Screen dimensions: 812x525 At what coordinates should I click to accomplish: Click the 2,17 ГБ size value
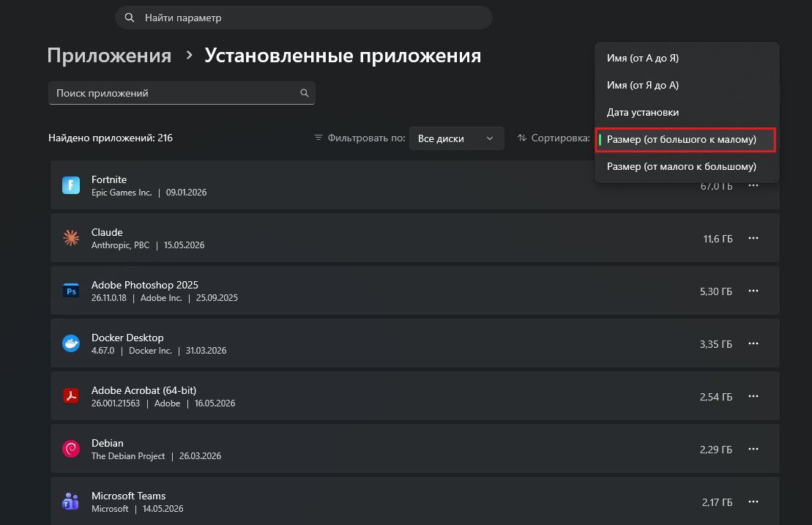pos(718,502)
